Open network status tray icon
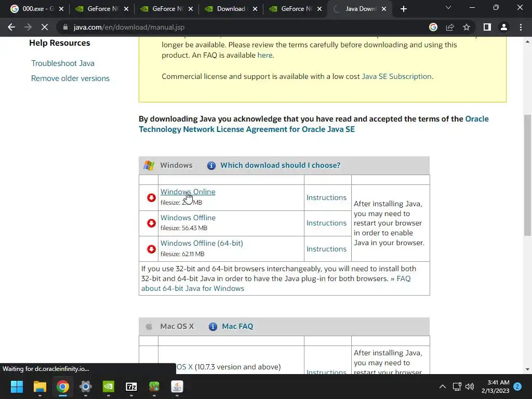Viewport: 532px width, 399px height. 457,387
